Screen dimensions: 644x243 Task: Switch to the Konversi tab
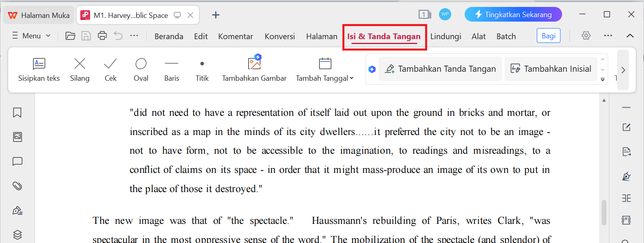coord(280,36)
